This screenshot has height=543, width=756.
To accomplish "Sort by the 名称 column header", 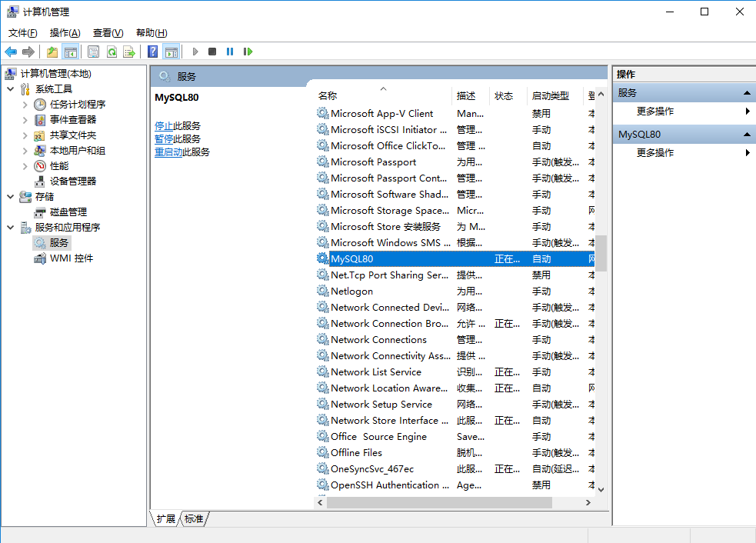I will tap(383, 96).
